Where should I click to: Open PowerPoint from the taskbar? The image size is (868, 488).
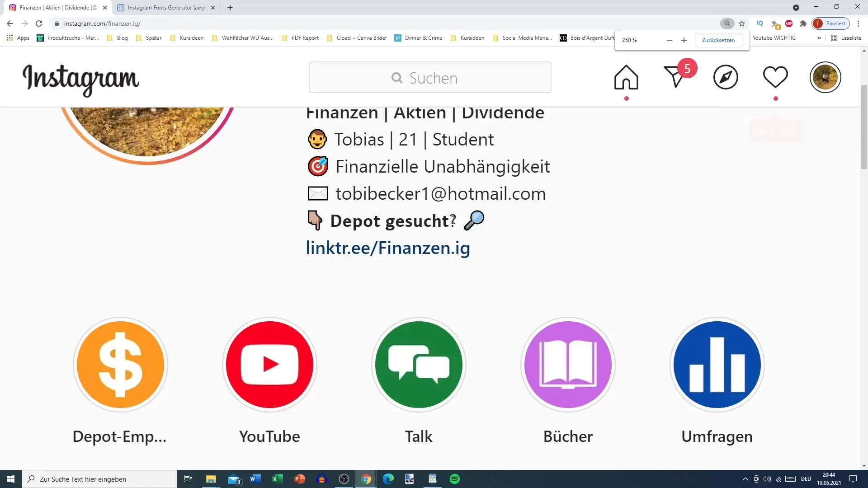pos(299,479)
